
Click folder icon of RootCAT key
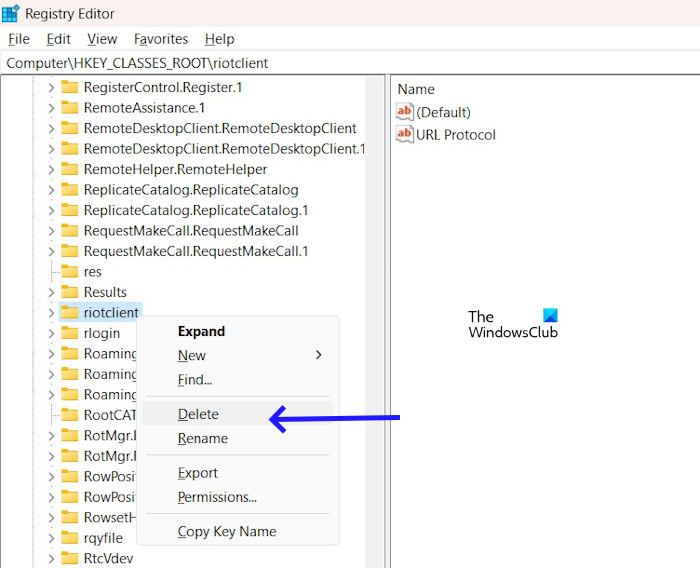click(70, 415)
